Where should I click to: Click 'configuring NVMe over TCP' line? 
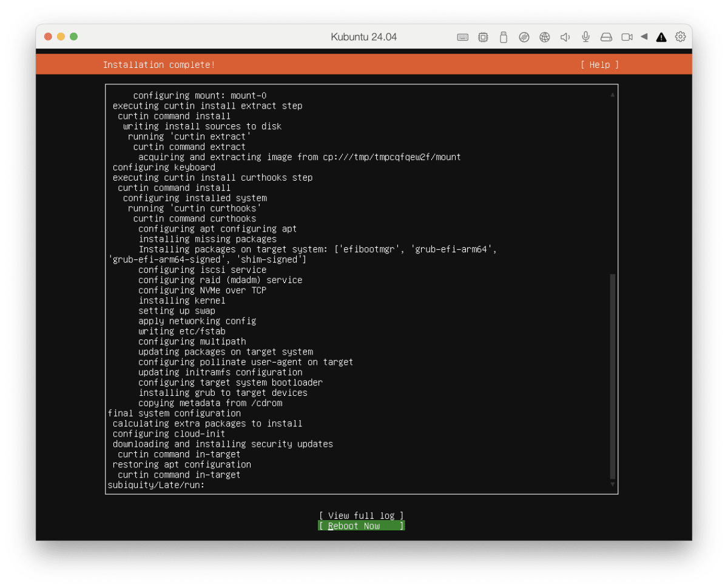point(202,290)
